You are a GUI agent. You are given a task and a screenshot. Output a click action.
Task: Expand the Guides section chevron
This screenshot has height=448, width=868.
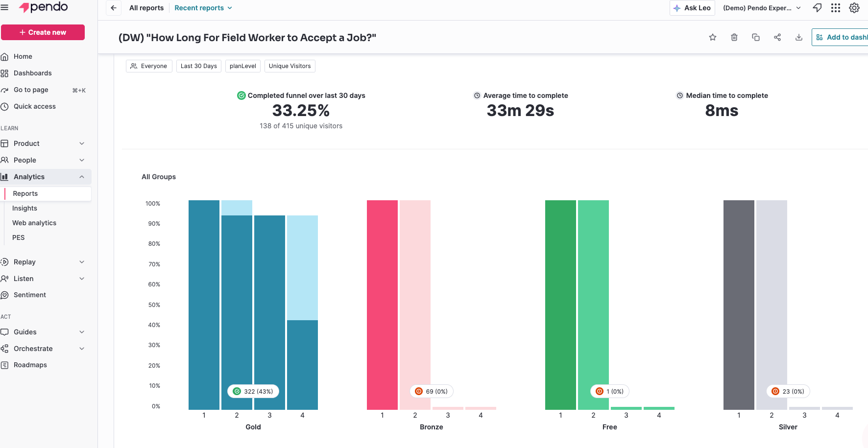(82, 332)
